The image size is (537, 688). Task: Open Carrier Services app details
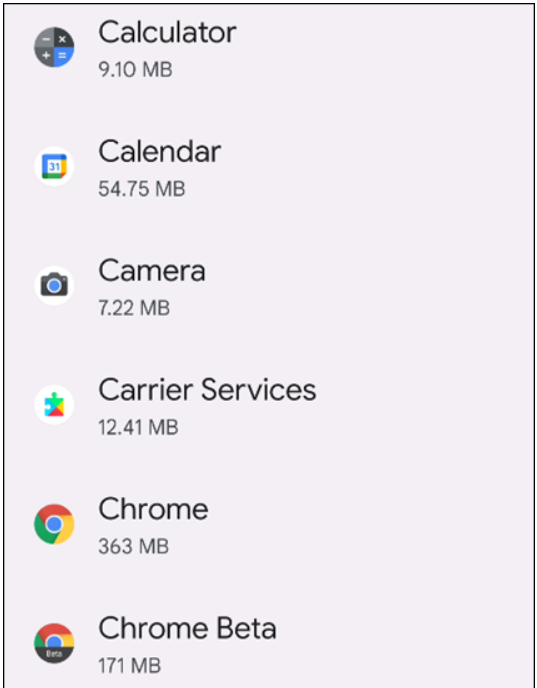268,405
